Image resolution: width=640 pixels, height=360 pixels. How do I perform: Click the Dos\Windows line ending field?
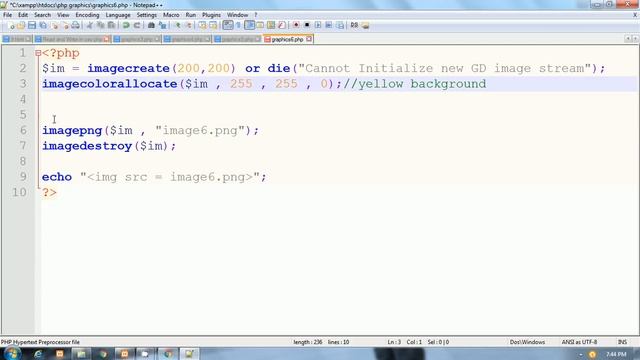point(527,342)
